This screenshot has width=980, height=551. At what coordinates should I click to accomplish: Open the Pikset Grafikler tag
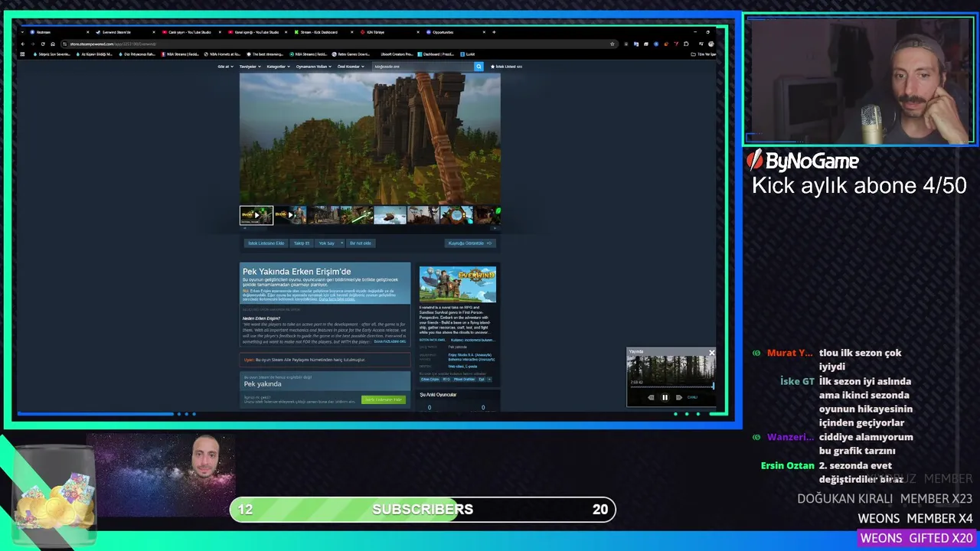click(464, 379)
